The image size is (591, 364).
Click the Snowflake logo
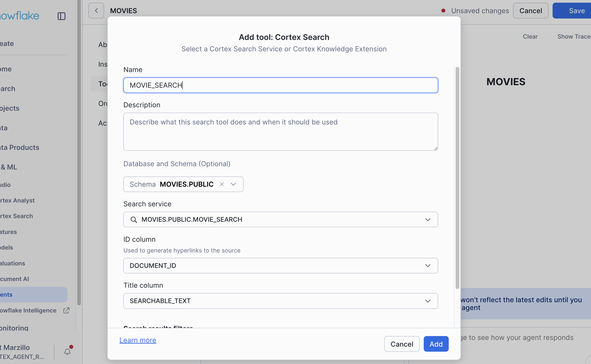(19, 16)
